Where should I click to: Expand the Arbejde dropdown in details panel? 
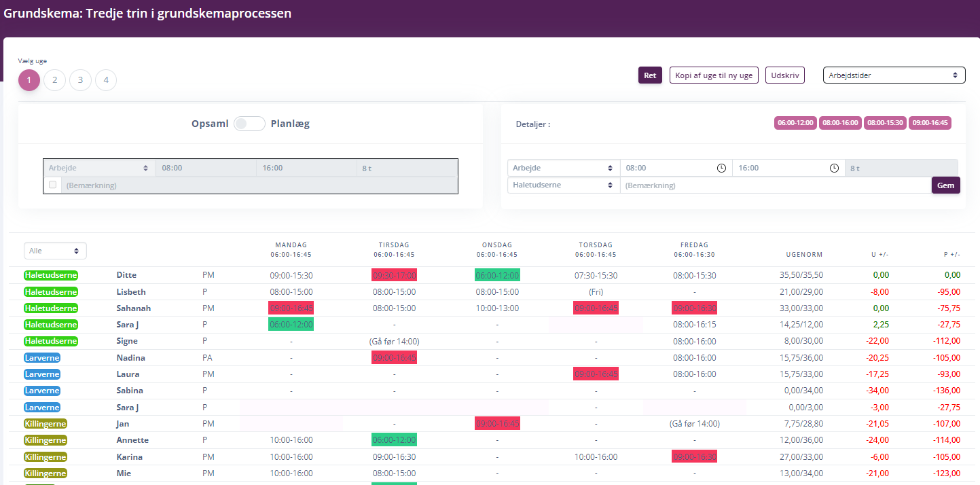[x=564, y=168]
